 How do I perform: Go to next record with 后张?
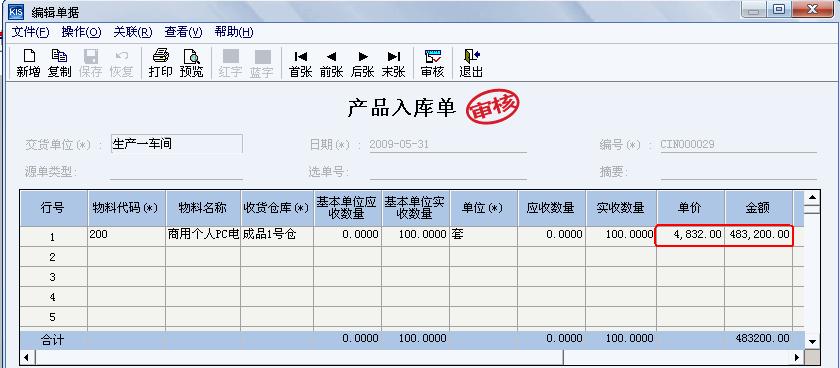(x=363, y=63)
